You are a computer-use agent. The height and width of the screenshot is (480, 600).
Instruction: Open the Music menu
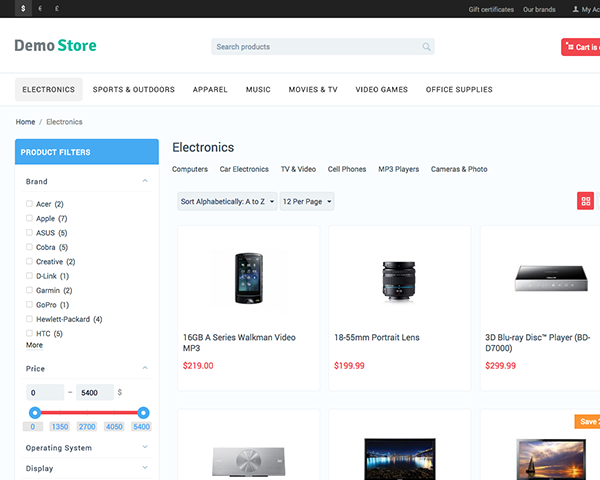coord(258,90)
